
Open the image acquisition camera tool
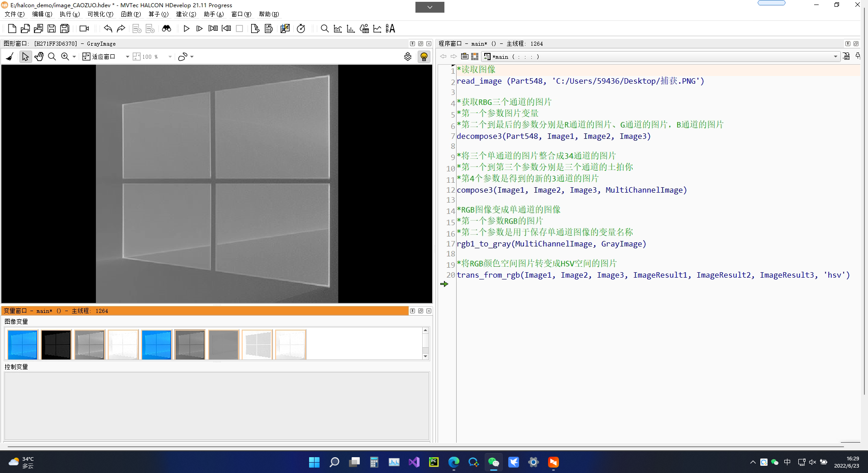pyautogui.click(x=84, y=28)
